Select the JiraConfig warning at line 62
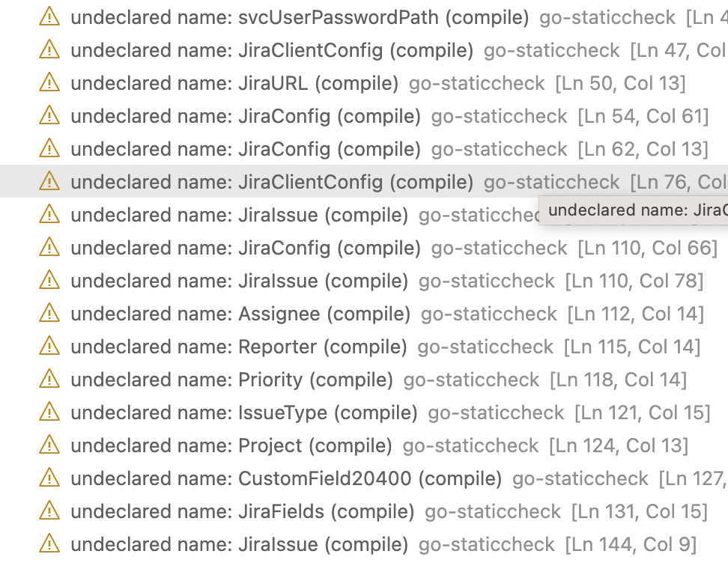 (225, 149)
